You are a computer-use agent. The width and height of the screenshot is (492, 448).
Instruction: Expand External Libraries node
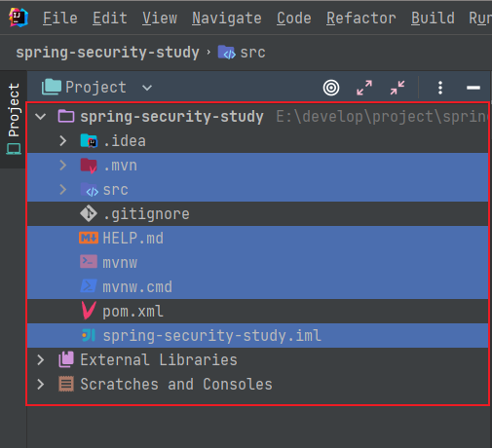41,359
